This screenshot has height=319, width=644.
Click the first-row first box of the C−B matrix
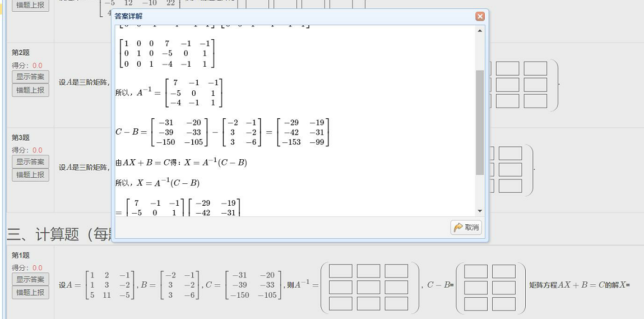click(476, 271)
